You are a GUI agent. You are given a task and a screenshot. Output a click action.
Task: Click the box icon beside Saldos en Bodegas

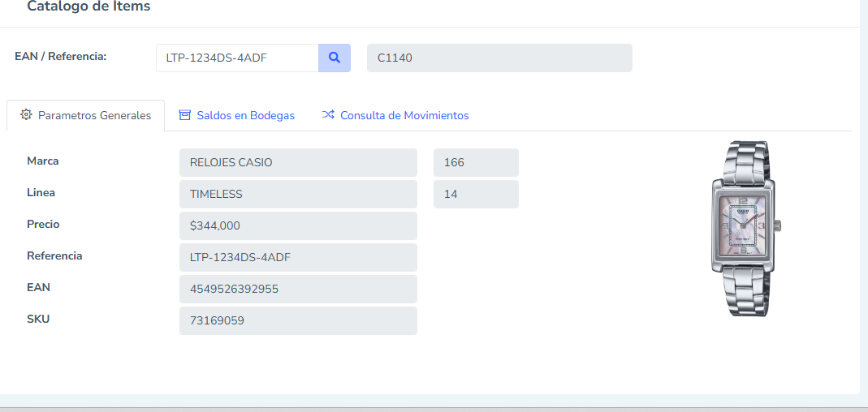185,115
